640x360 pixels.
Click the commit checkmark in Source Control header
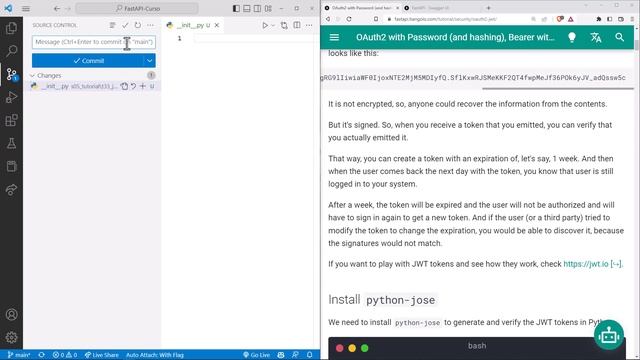125,25
